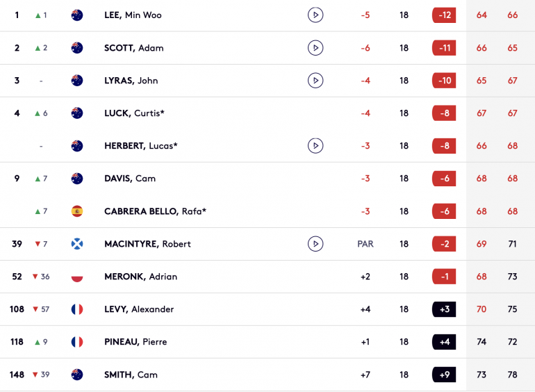This screenshot has height=392, width=535.
Task: Play video highlights for Robert MacIntyre
Action: click(x=315, y=244)
